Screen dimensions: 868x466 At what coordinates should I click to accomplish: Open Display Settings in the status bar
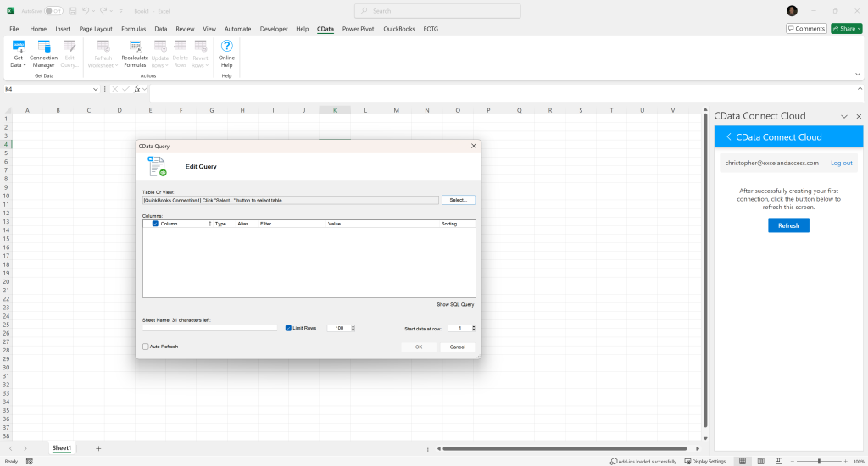pos(704,461)
